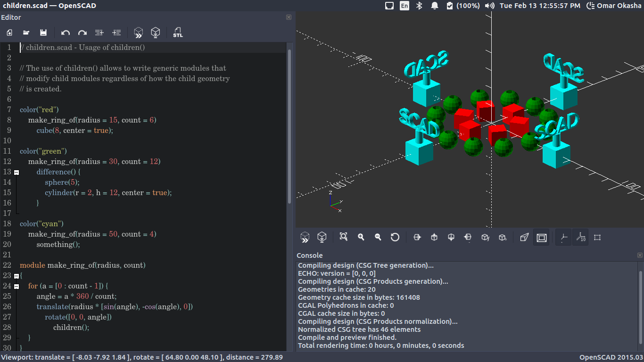644x362 pixels.
Task: Click OpenSCAD 2015.03 version label
Action: [611, 357]
